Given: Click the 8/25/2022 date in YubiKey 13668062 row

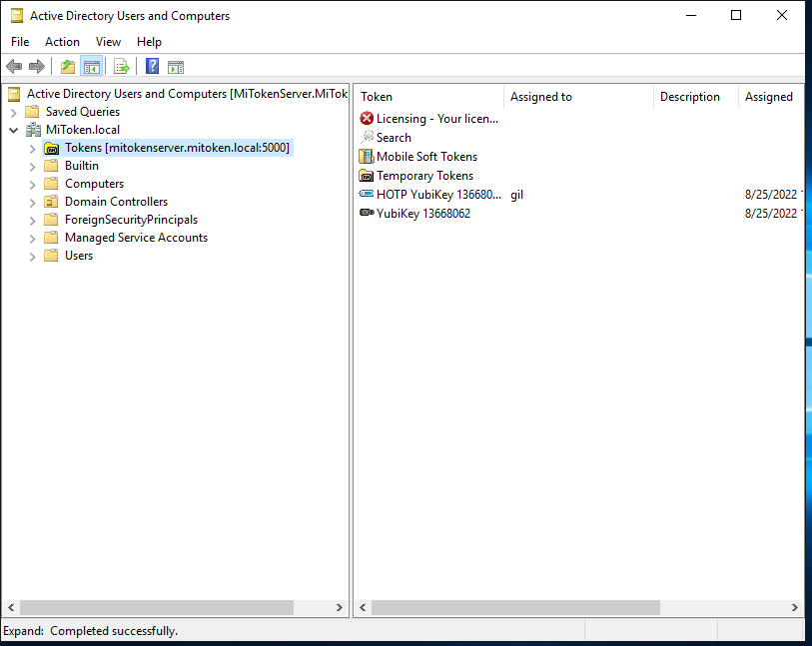Looking at the screenshot, I should (x=773, y=214).
